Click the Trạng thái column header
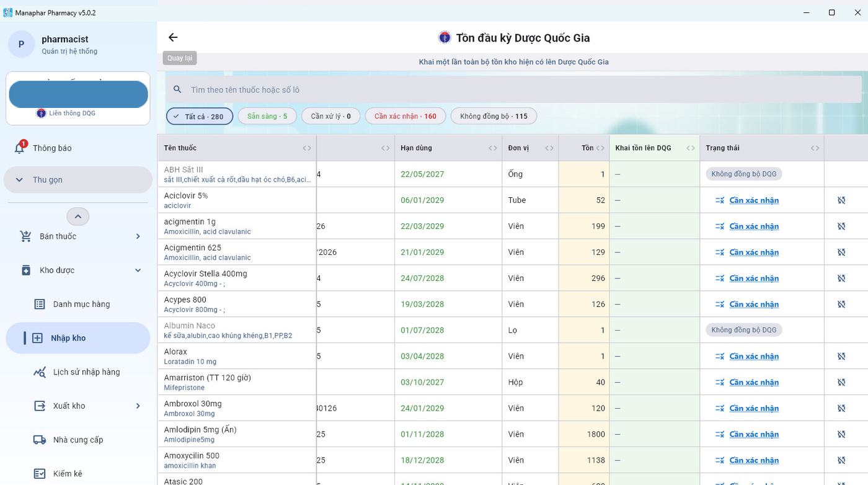This screenshot has height=485, width=868. point(762,148)
